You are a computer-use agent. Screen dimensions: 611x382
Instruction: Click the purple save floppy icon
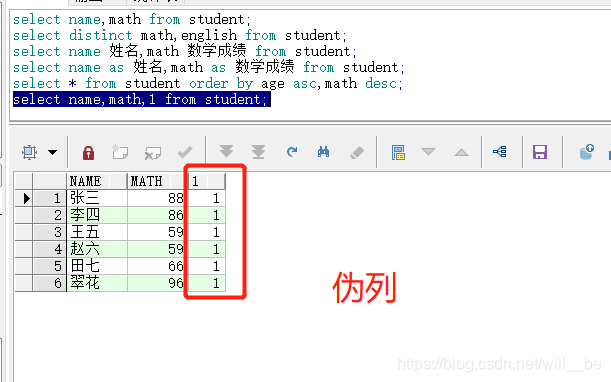click(x=540, y=152)
